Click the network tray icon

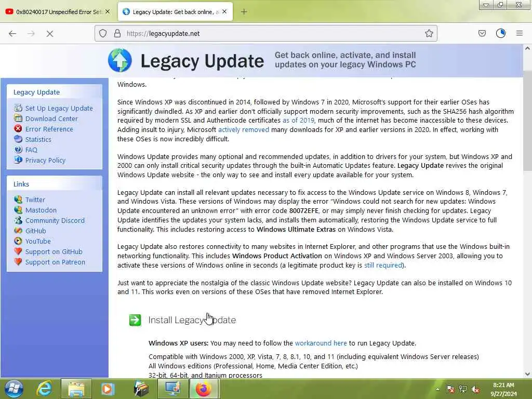click(463, 389)
